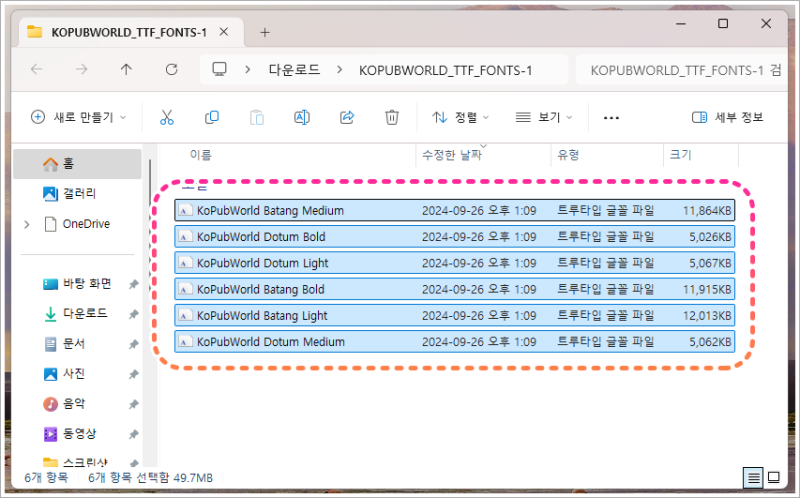Screen dimensions: 800x498
Task: Open 홈 in the navigation pane
Action: pyautogui.click(x=78, y=164)
